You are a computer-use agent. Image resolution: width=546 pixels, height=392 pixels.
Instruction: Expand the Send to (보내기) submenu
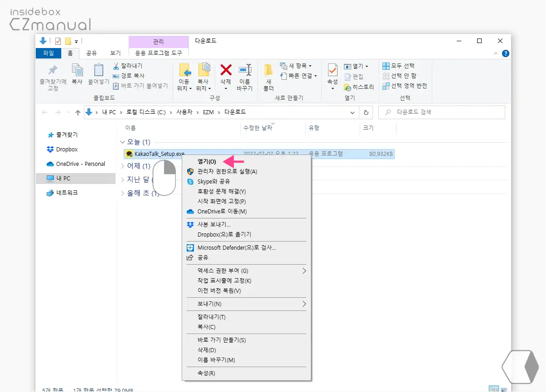click(246, 304)
